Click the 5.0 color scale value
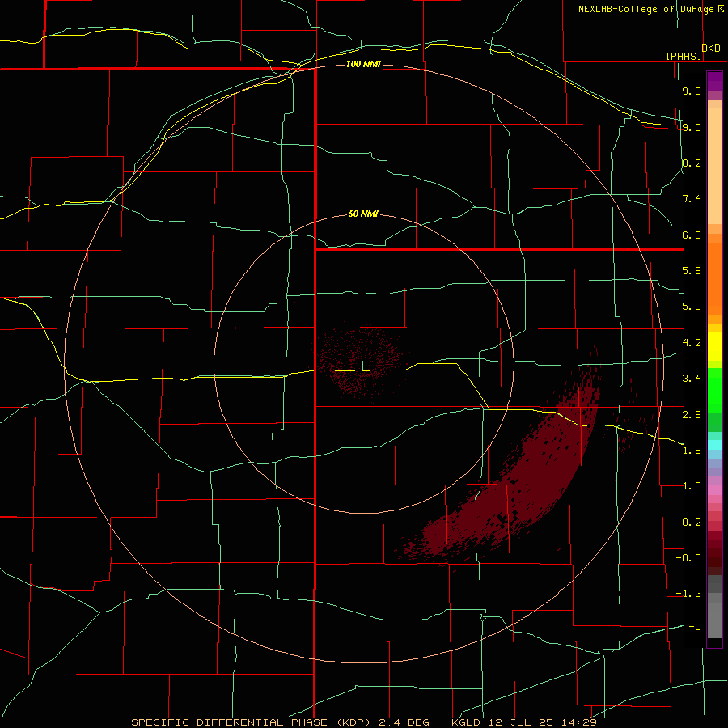Image resolution: width=728 pixels, height=728 pixels. pos(692,307)
